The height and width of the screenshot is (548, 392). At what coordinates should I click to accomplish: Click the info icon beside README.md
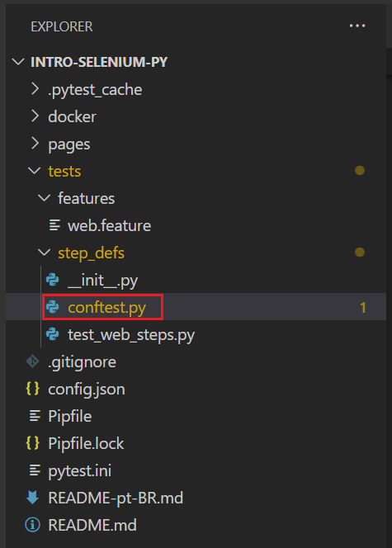tap(32, 525)
